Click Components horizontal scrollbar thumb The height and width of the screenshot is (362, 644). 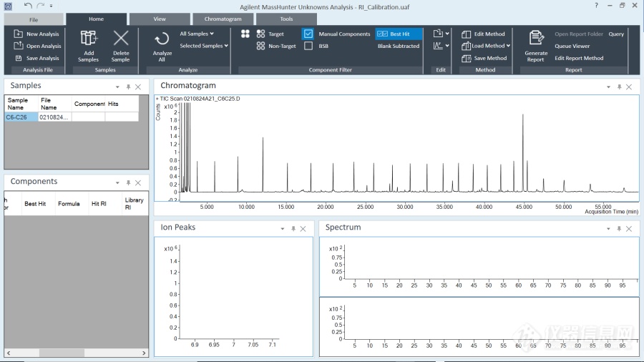coord(62,353)
